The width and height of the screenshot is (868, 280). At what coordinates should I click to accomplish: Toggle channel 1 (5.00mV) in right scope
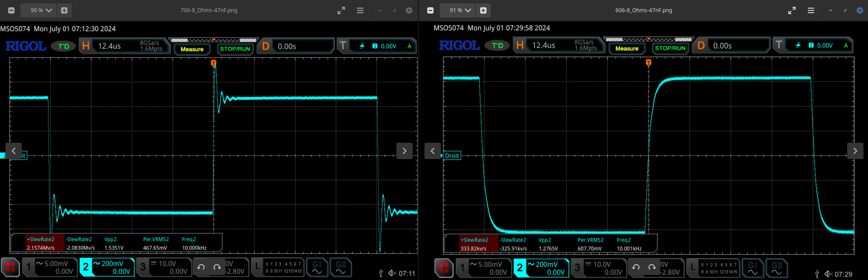(484, 268)
